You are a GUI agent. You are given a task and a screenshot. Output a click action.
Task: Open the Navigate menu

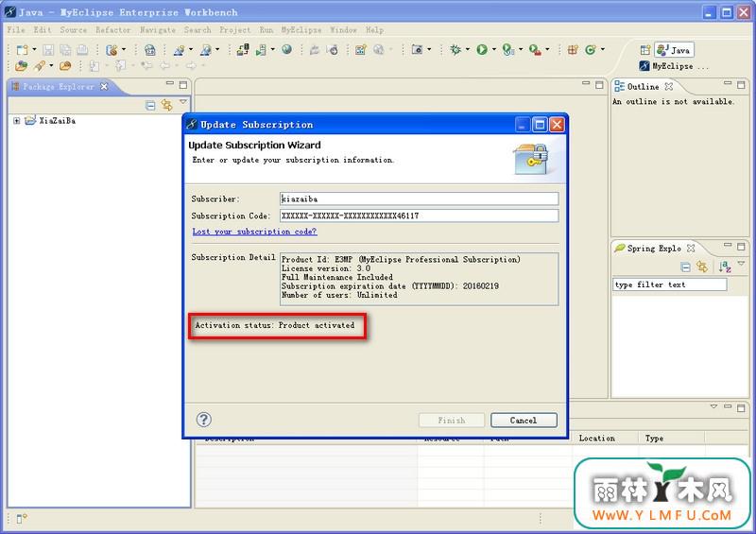pyautogui.click(x=158, y=30)
